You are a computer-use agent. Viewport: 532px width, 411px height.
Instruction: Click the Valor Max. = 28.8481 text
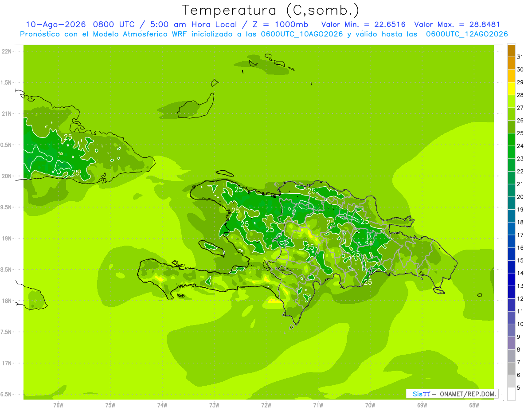point(457,24)
